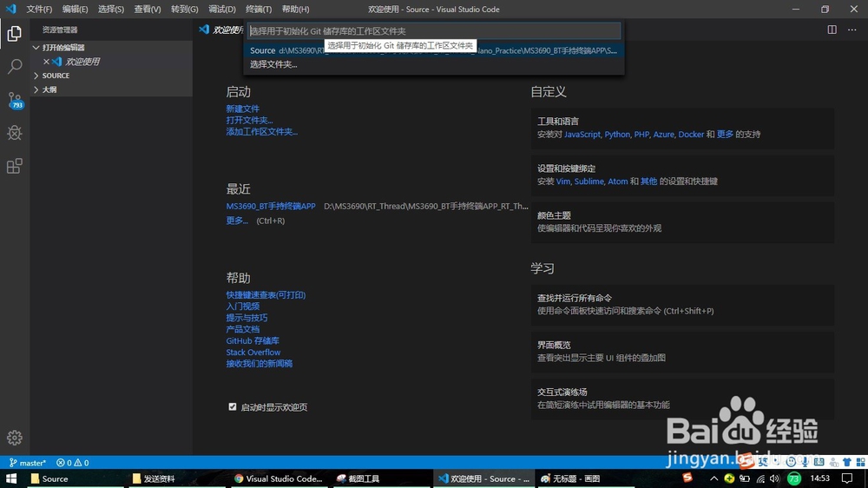Open errors and warnings status indicator
The image size is (868, 488).
pyautogui.click(x=73, y=463)
